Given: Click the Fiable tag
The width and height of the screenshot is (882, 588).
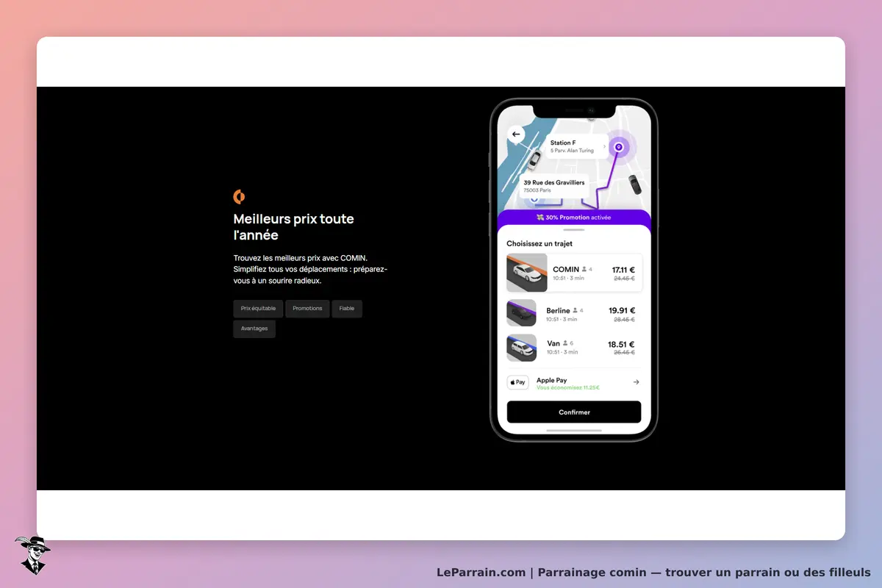Looking at the screenshot, I should coord(347,308).
